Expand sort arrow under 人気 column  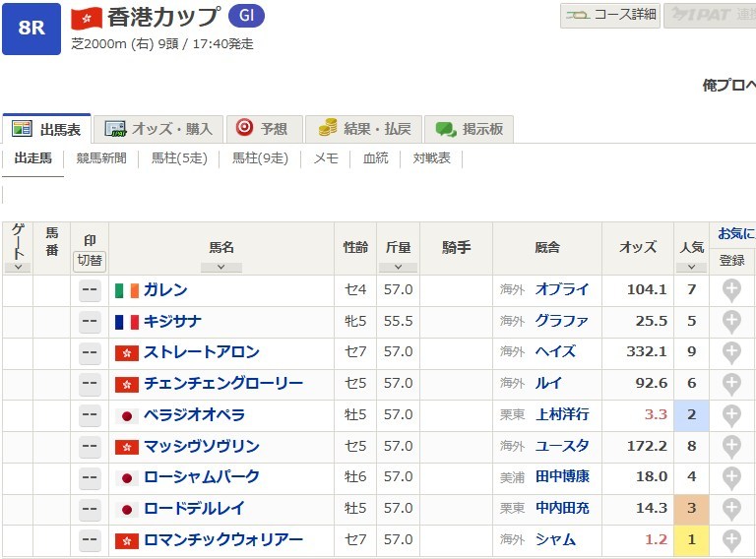(691, 267)
